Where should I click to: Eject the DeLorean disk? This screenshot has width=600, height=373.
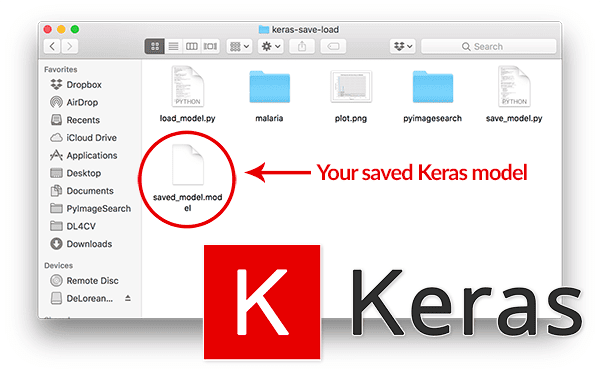point(128,298)
